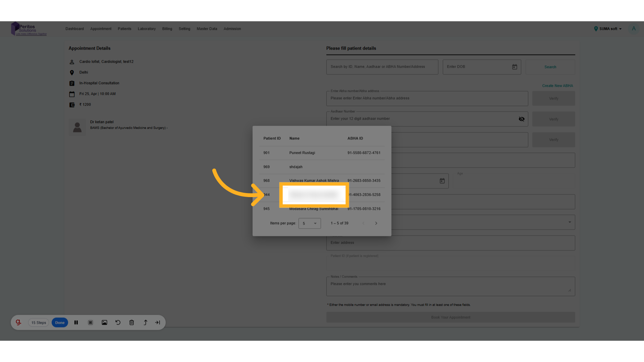Click the location pin icon near SUMA soft
Image resolution: width=644 pixels, height=362 pixels.
[x=596, y=29]
